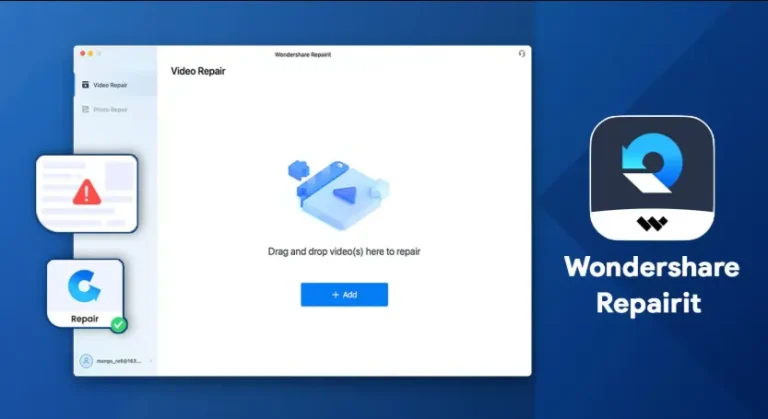The image size is (768, 419).
Task: Click the yellow minimize window button
Action: 91,53
